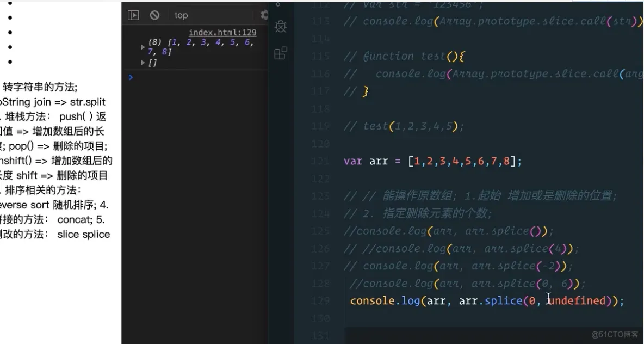Click commented test(1,2,3,4,5) line 119
Screen dimensions: 644x344
click(404, 126)
